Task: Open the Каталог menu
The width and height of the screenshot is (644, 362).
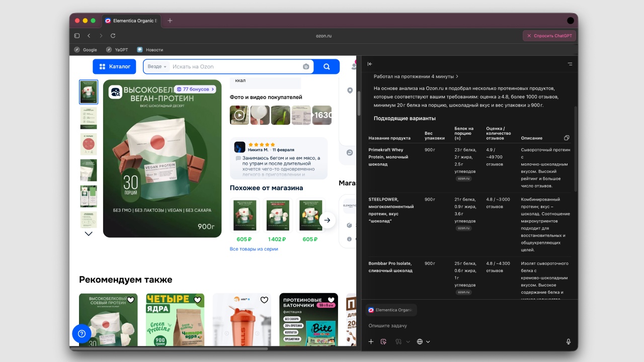Action: (114, 66)
